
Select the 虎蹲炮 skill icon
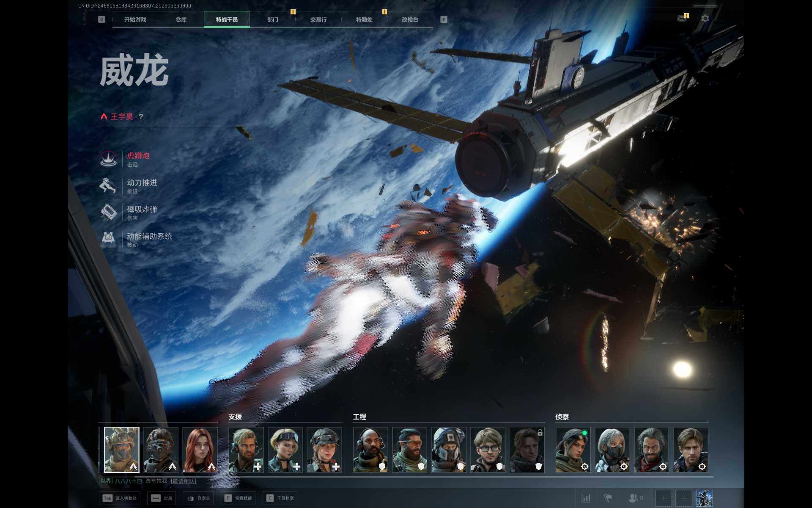pos(108,159)
